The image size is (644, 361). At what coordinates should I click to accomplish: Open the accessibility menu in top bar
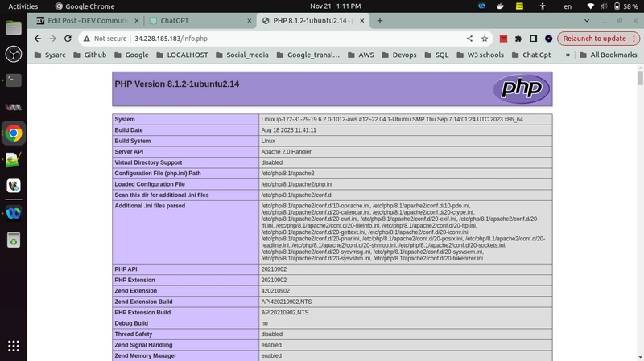[543, 6]
